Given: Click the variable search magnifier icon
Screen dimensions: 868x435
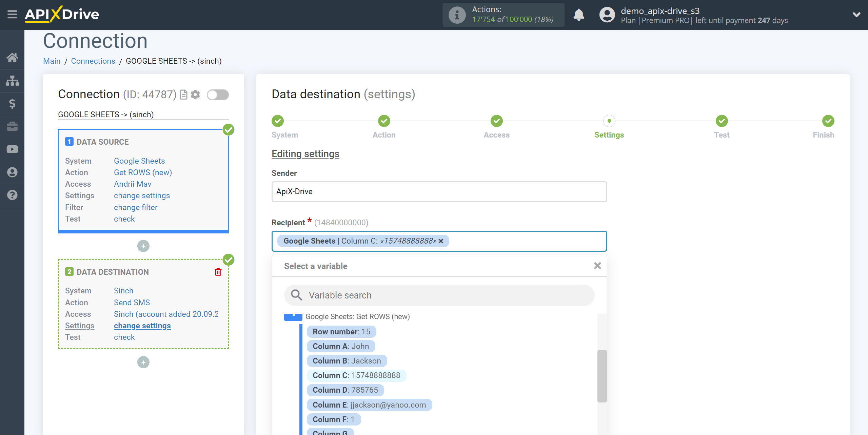Looking at the screenshot, I should click(x=296, y=295).
